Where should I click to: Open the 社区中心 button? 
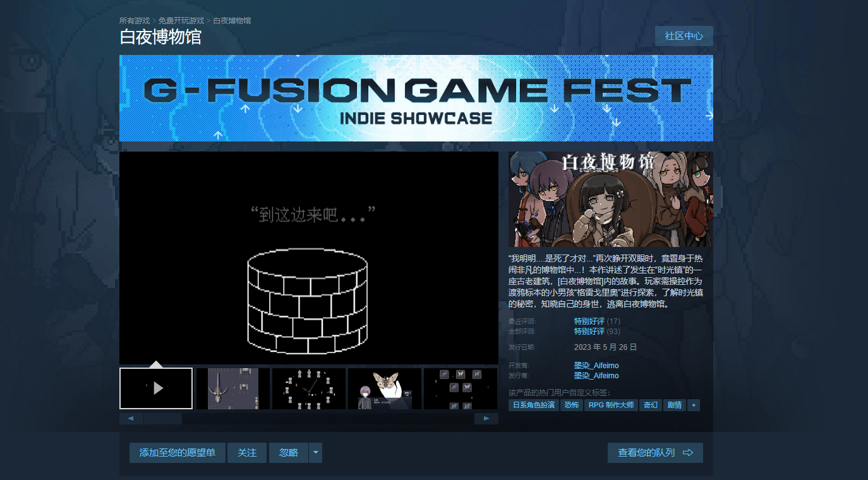coord(684,36)
